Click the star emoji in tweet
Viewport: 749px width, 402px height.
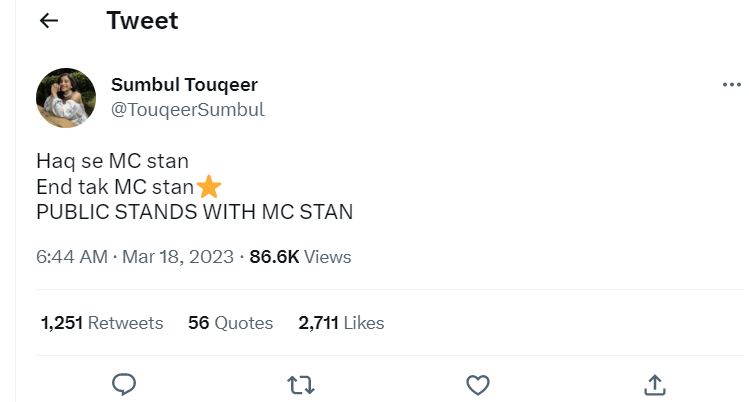(x=209, y=186)
